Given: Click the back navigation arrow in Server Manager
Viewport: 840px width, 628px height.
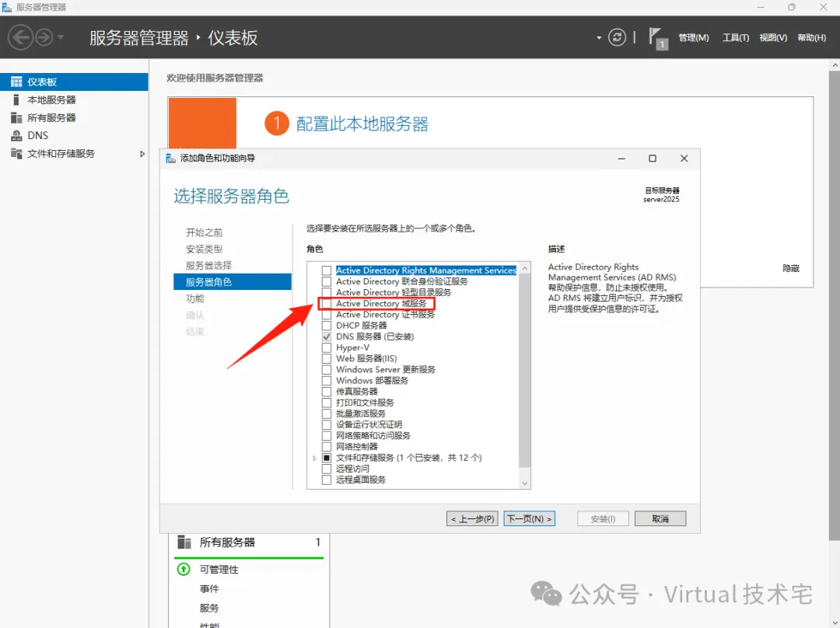Looking at the screenshot, I should [20, 37].
